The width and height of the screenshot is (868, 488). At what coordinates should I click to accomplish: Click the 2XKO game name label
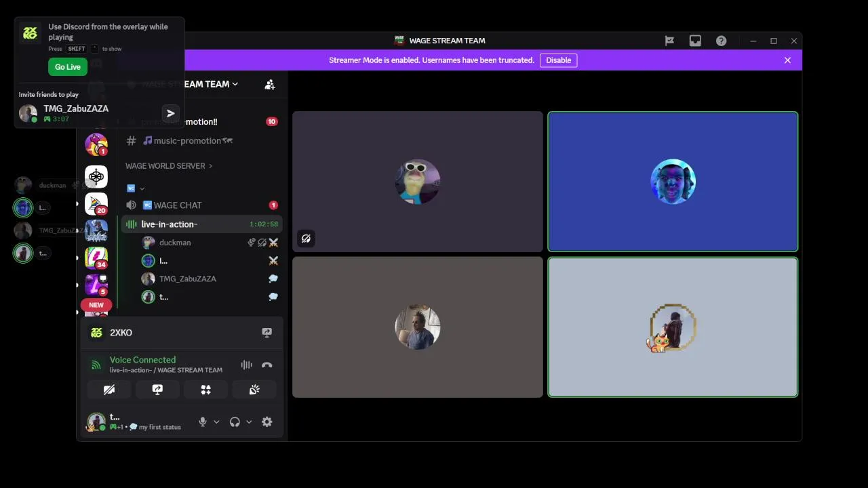point(121,333)
